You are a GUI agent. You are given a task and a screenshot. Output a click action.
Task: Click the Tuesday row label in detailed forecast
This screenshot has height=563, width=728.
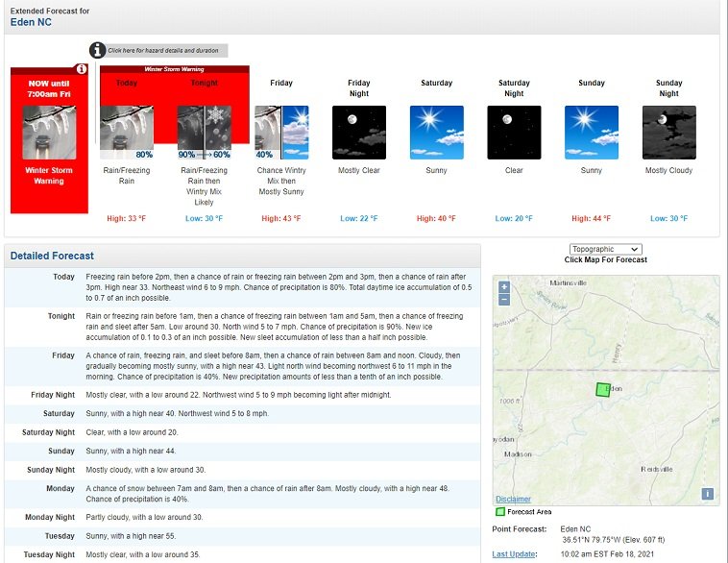click(x=60, y=536)
